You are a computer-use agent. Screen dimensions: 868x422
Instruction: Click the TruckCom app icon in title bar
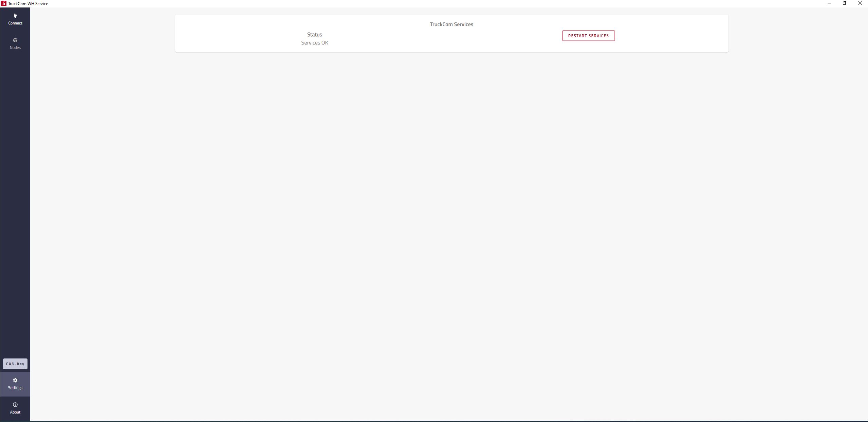pos(4,3)
